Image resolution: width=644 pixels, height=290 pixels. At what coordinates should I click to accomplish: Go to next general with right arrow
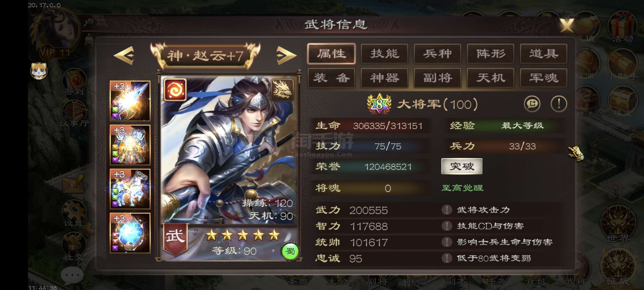pos(287,55)
